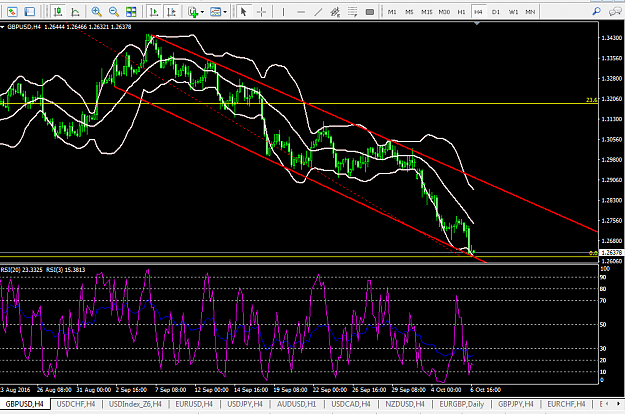Click the add Indicators icon
The height and width of the screenshot is (414, 625).
coord(193,12)
